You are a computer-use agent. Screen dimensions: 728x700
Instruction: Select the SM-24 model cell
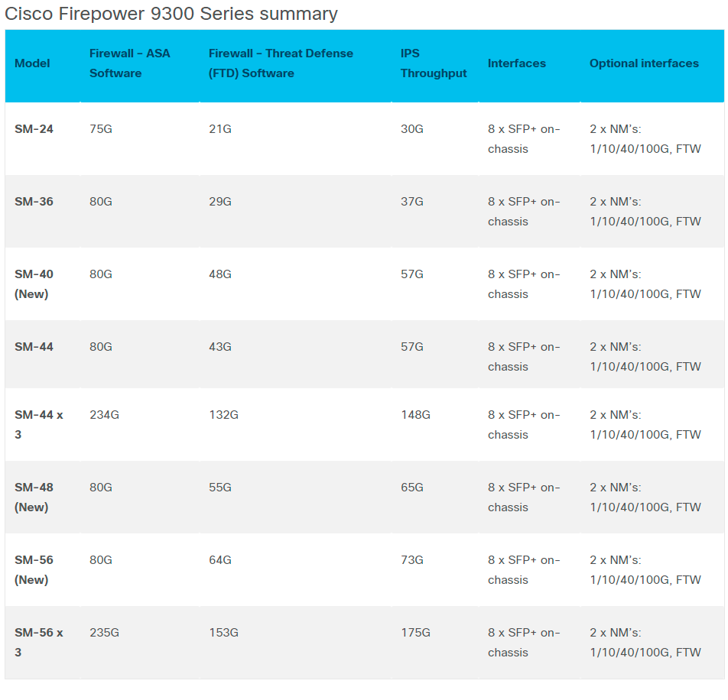34,129
